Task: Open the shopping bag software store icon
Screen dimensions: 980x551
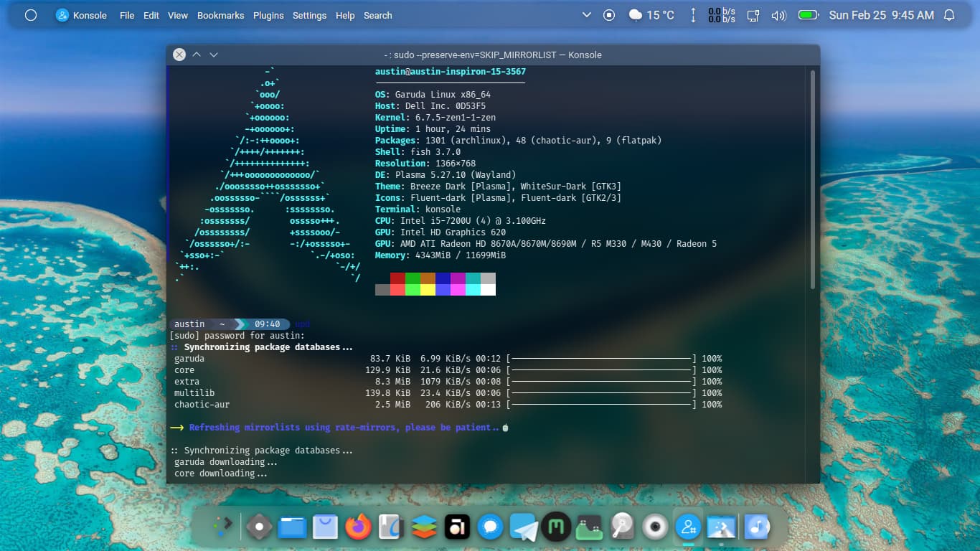Action: coord(326,527)
